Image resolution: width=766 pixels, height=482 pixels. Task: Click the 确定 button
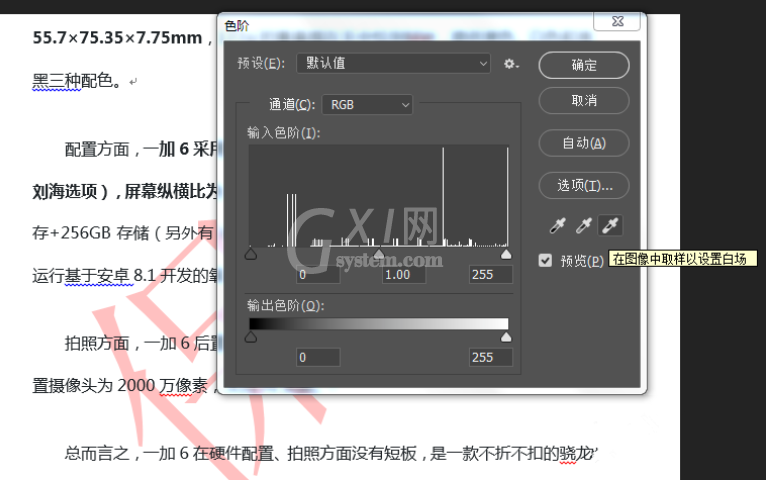click(584, 65)
